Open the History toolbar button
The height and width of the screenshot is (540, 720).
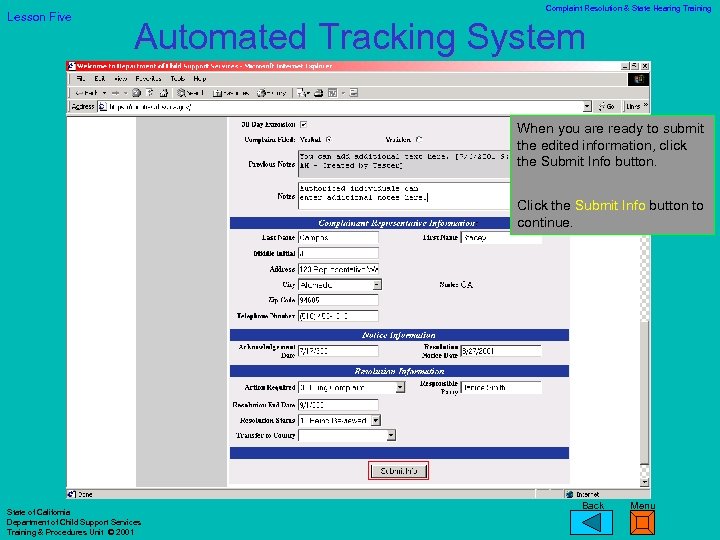click(x=271, y=93)
